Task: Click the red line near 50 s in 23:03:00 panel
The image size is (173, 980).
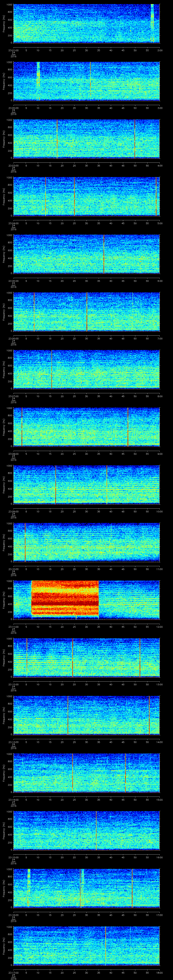Action: pos(135,139)
